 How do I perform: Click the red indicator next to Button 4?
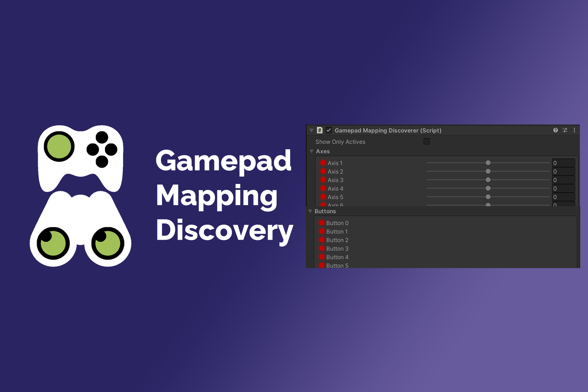click(321, 257)
